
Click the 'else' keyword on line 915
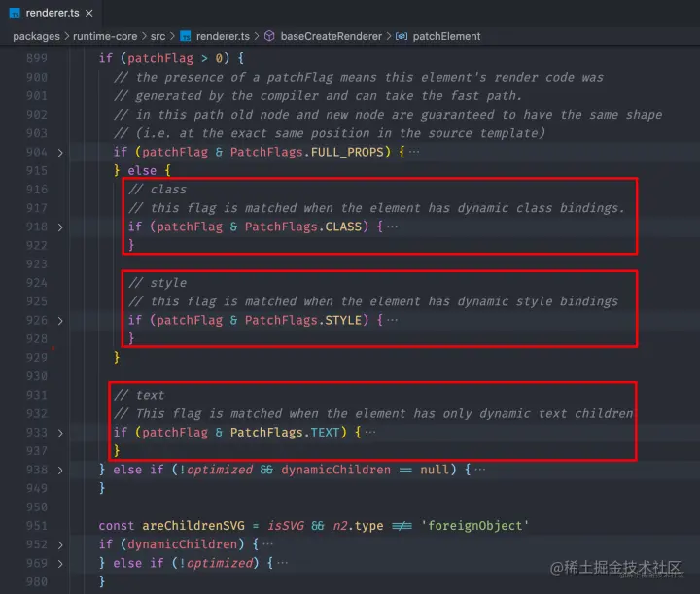click(142, 170)
